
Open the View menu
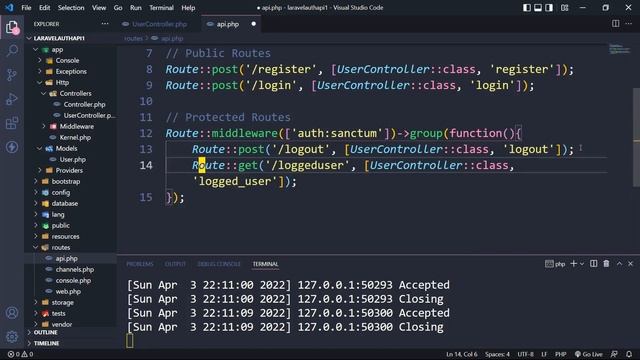99,8
